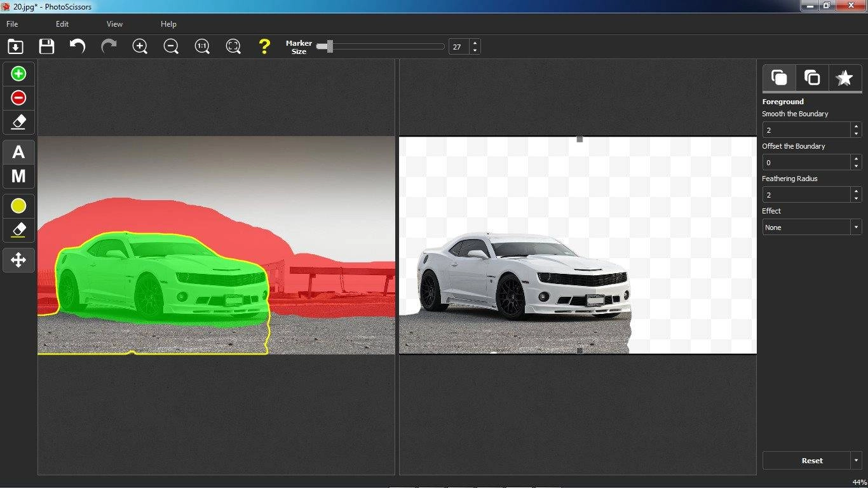Increase Marker Size with up arrow
868x488 pixels.
pos(475,43)
